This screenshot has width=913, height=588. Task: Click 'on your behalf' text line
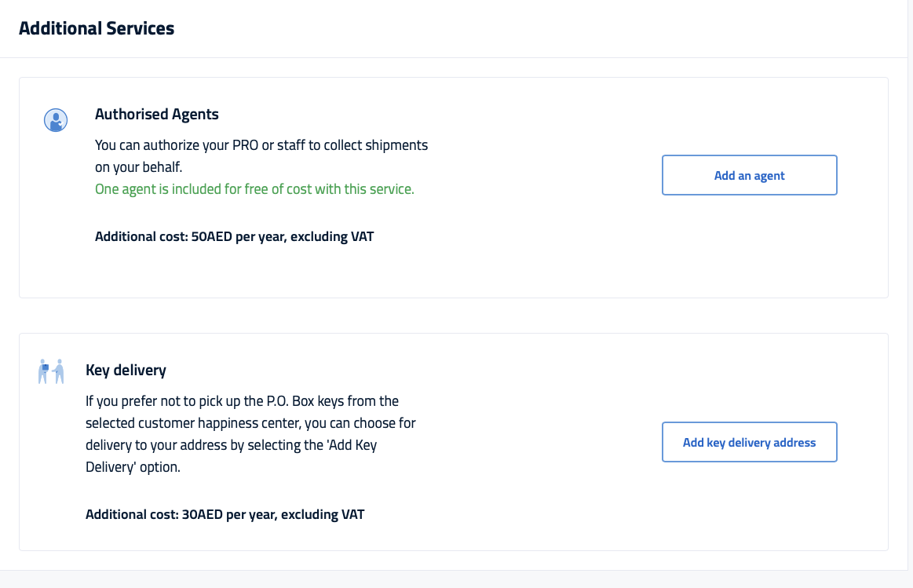139,167
